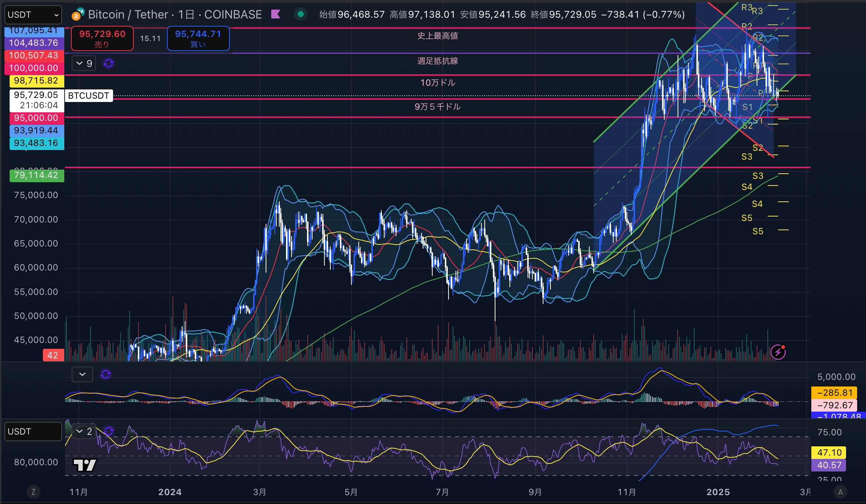Click the −738.41 (−0.77%) change value
The image size is (866, 504).
tap(643, 14)
